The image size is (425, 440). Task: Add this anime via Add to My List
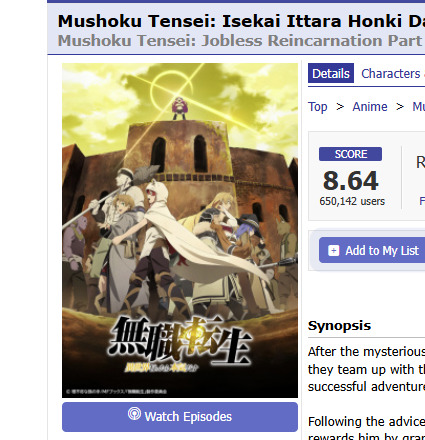click(x=372, y=250)
